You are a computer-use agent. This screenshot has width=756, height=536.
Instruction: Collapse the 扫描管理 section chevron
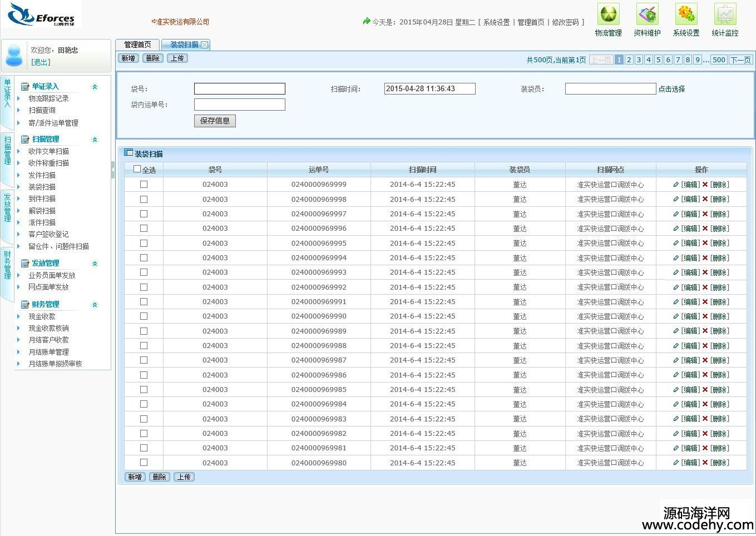(x=95, y=140)
